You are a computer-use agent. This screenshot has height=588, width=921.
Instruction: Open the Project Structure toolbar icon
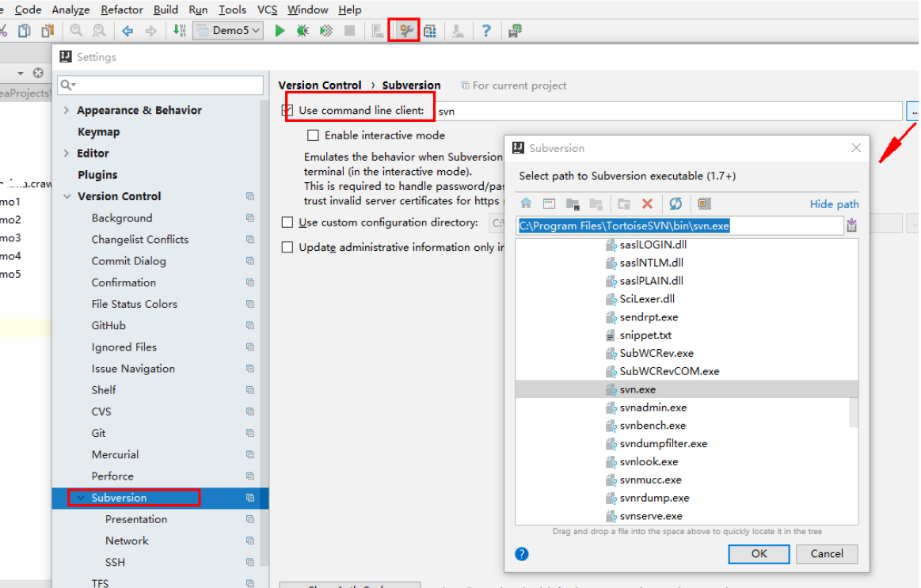(x=430, y=31)
